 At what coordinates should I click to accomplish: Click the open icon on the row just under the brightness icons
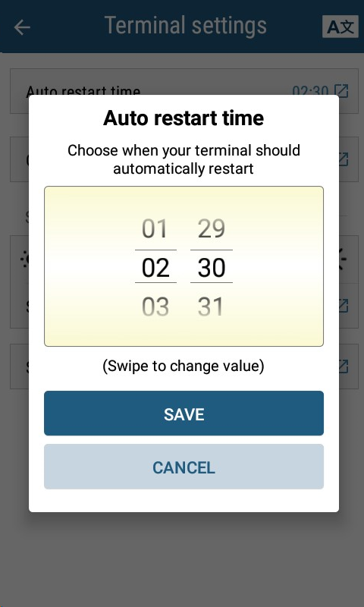pyautogui.click(x=344, y=306)
